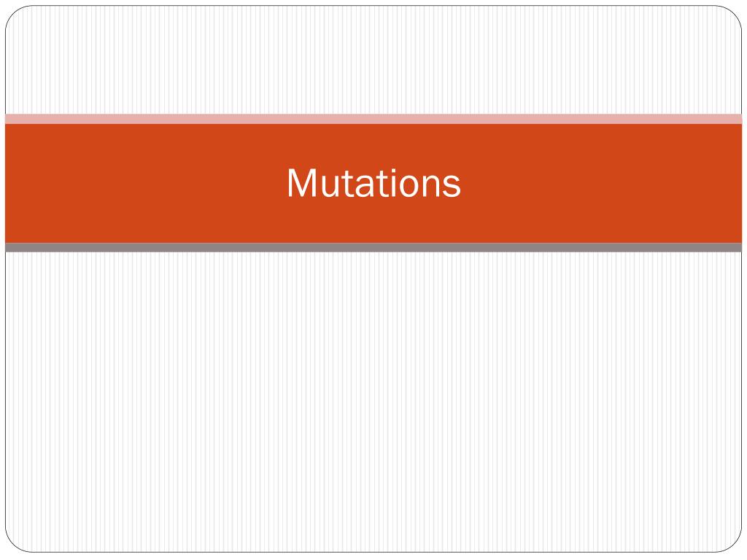
Task: Select the orange title banner right of the text
Action: click(602, 183)
